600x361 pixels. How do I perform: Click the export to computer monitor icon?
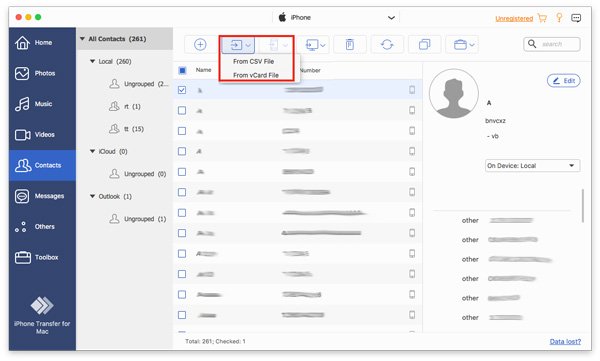[312, 45]
